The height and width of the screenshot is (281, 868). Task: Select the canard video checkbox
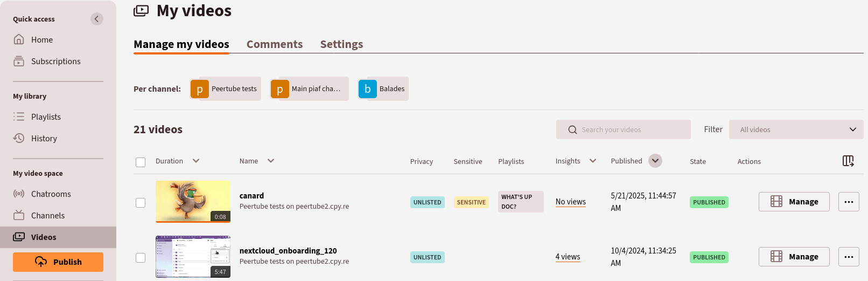(x=141, y=203)
